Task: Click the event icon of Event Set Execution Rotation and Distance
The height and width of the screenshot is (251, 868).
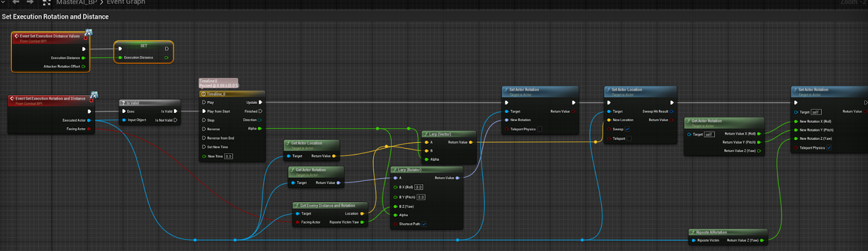Action: [12, 98]
